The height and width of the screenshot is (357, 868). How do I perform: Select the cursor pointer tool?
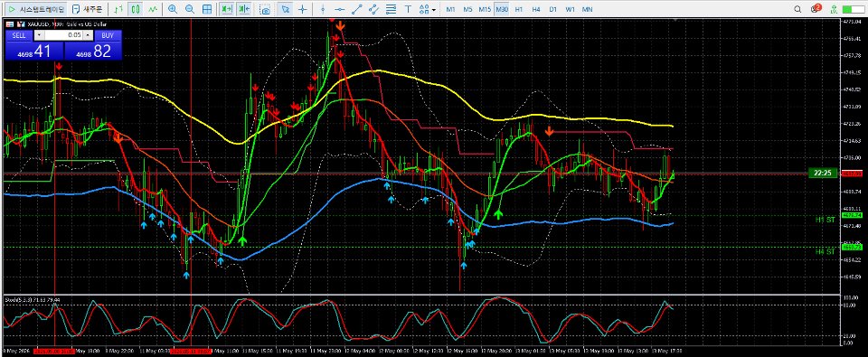[285, 9]
